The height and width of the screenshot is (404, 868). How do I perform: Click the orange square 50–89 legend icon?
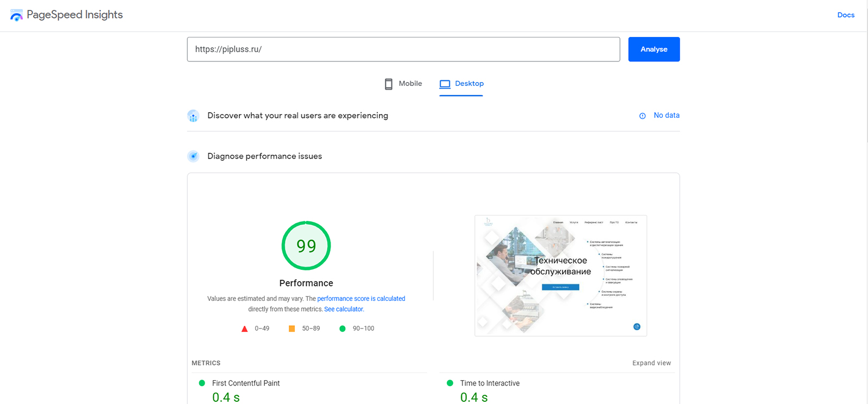tap(292, 329)
